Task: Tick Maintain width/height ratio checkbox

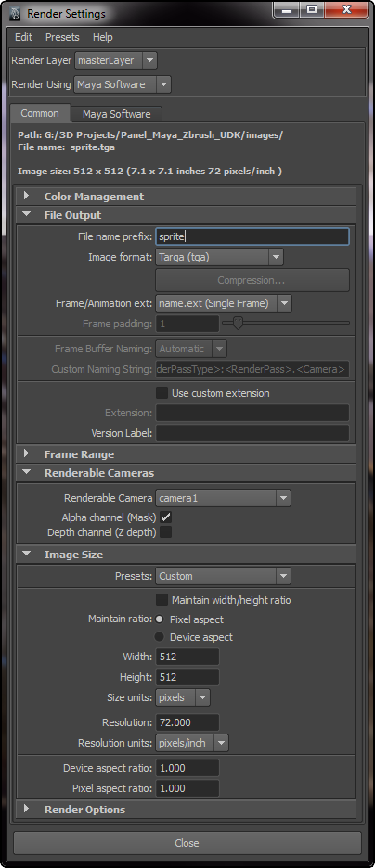Action: coord(162,600)
